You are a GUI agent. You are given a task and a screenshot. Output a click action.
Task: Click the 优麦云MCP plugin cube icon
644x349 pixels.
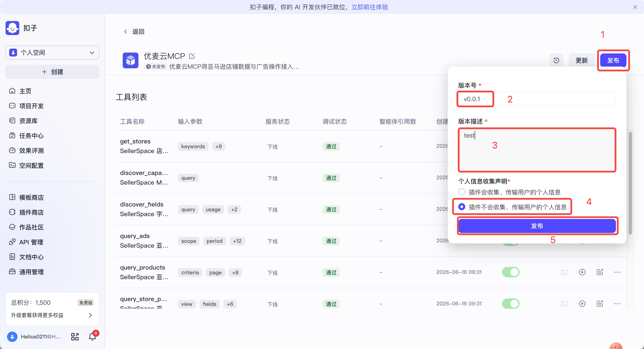click(131, 60)
